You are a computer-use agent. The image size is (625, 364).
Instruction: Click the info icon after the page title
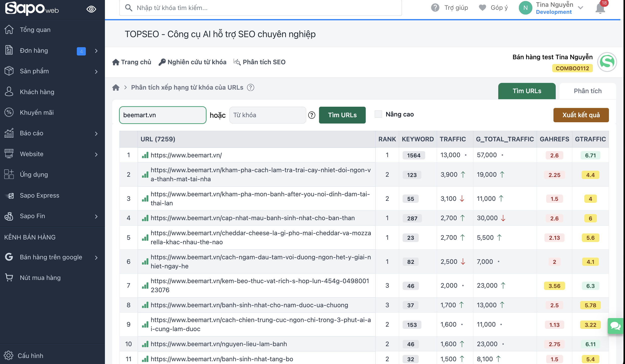coord(251,88)
